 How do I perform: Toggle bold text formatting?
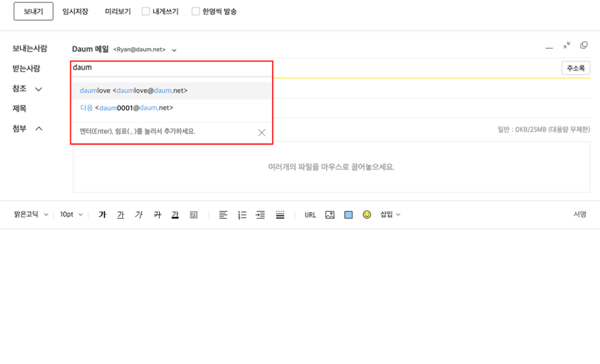pyautogui.click(x=102, y=215)
